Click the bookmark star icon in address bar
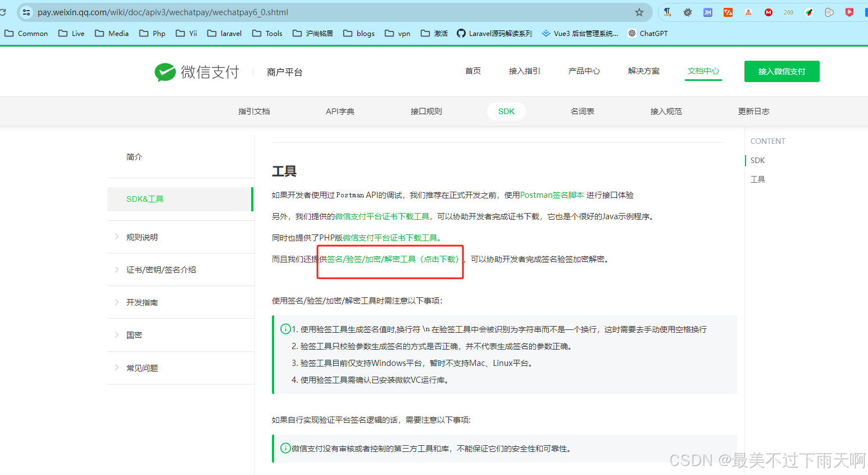This screenshot has width=868, height=475. coord(639,12)
